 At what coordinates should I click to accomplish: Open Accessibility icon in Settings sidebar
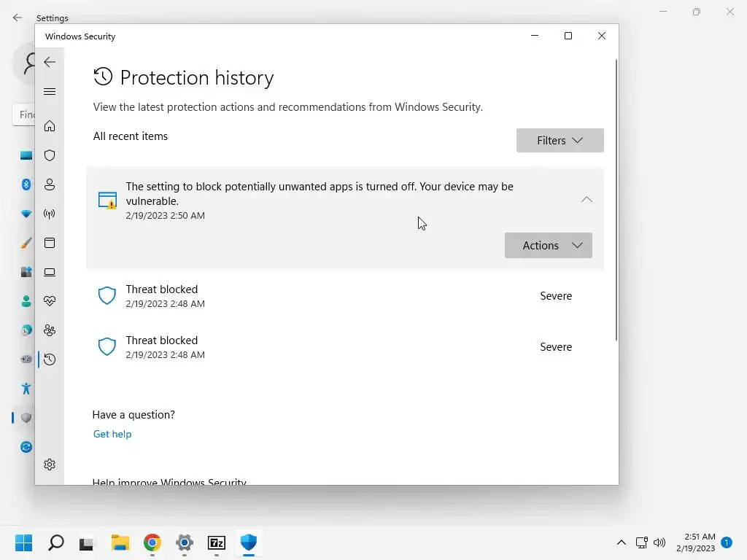(x=26, y=389)
